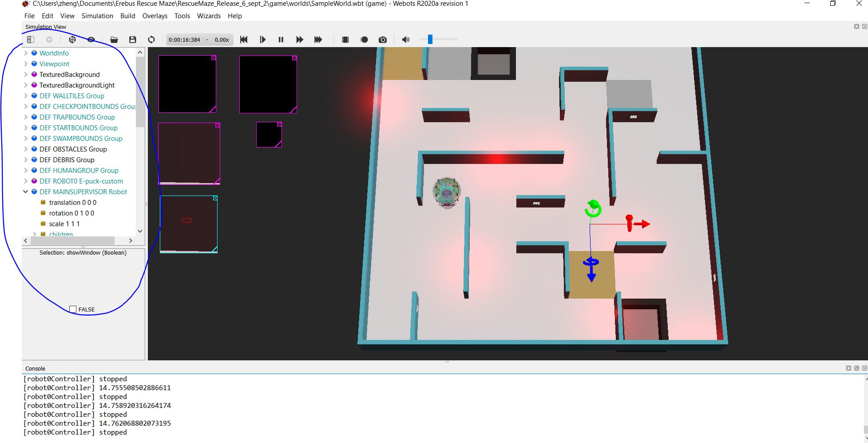Take a screenshot with the camera icon

(382, 40)
